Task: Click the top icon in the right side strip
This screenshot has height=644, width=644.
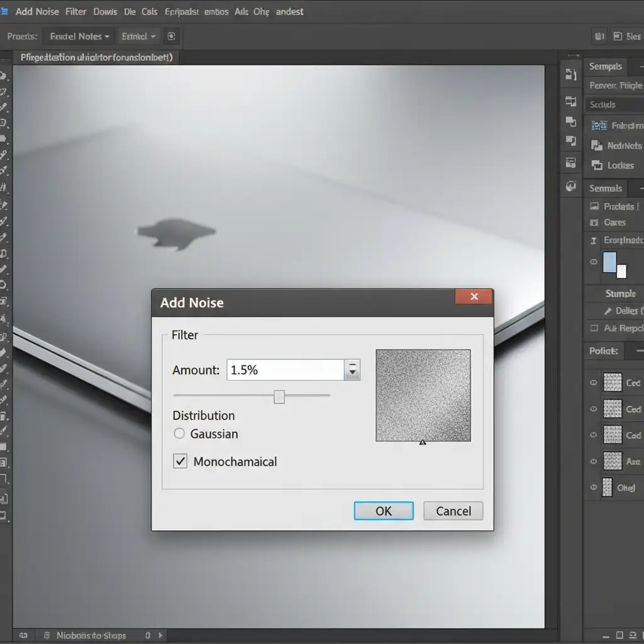Action: (x=571, y=75)
